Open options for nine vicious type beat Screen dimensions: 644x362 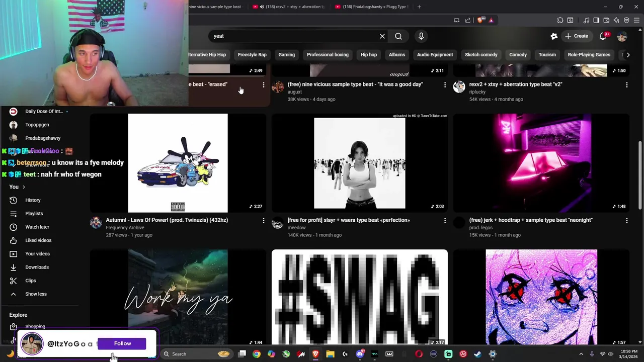(445, 85)
